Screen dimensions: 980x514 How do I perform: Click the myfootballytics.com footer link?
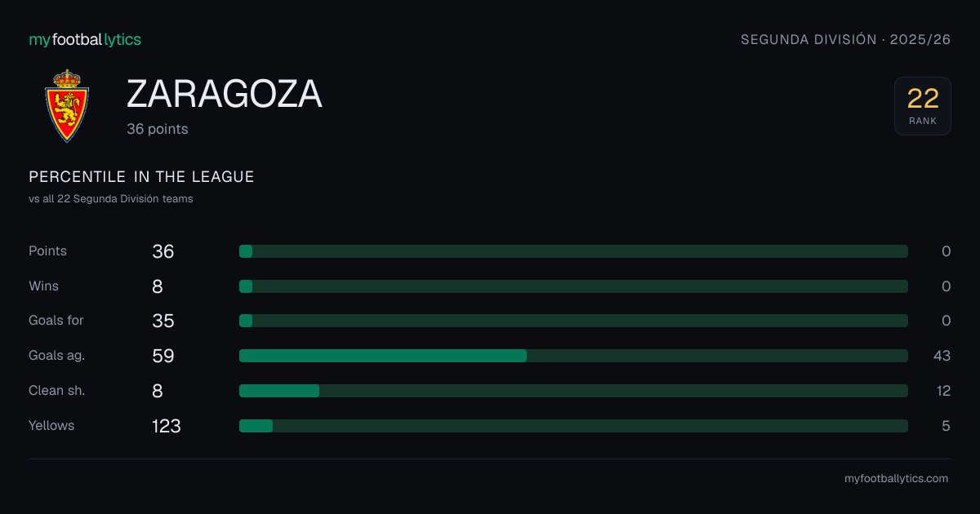click(x=896, y=479)
